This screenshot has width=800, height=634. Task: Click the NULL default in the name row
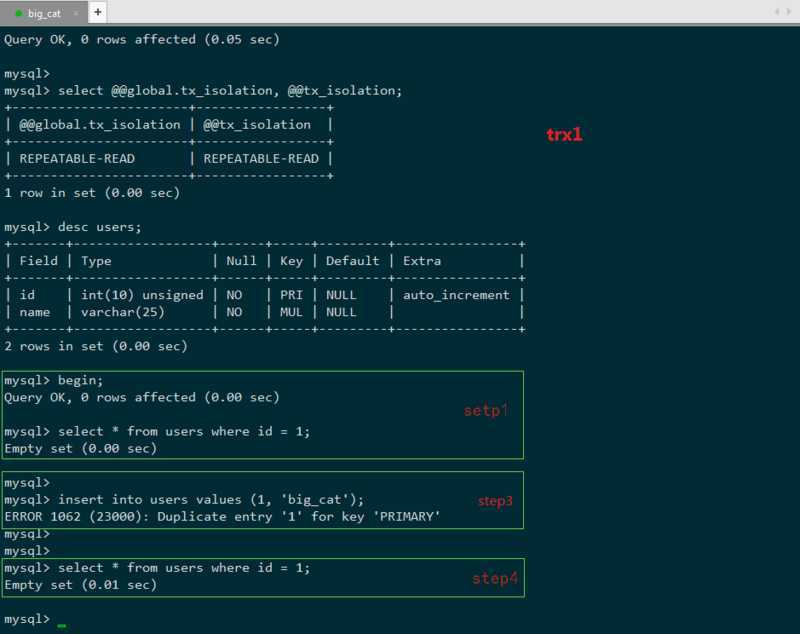tap(341, 312)
